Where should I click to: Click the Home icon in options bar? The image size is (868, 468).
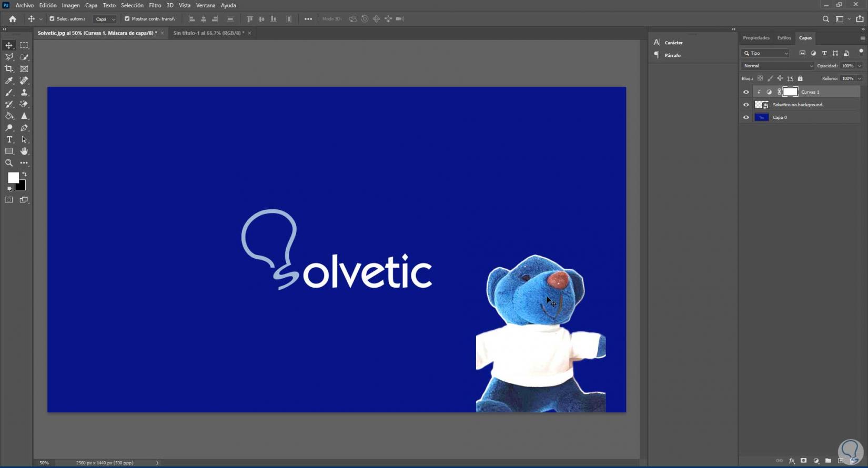tap(13, 19)
